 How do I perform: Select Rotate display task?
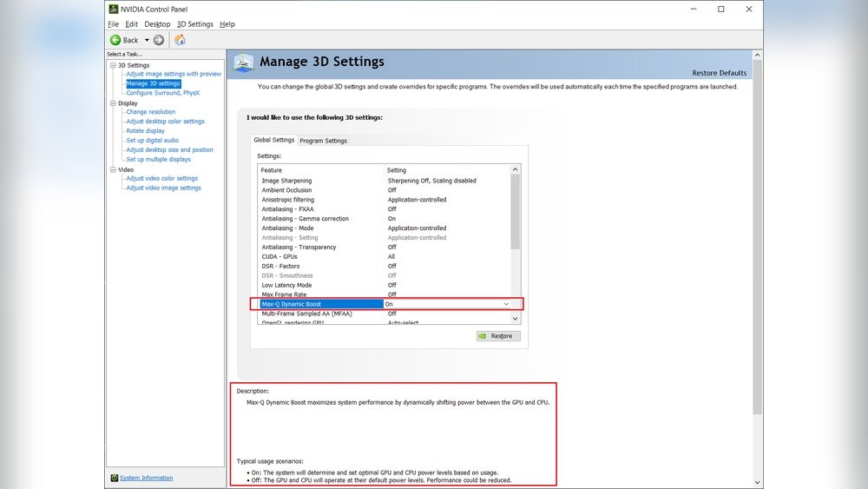(x=145, y=130)
